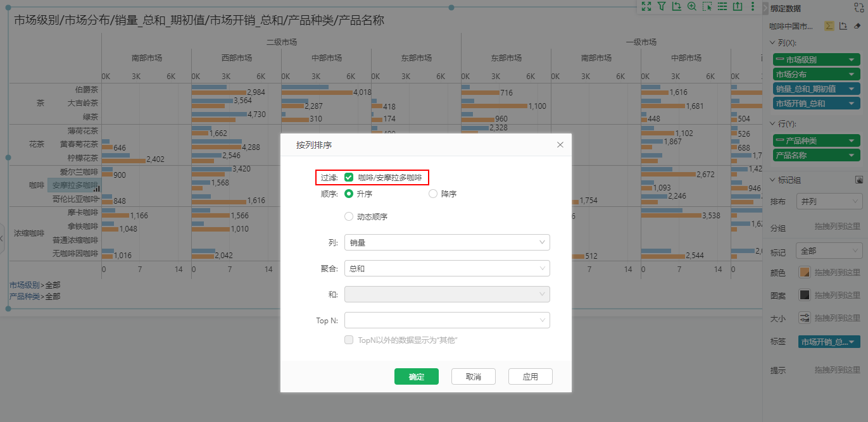Expand the Top N dropdown
The width and height of the screenshot is (868, 422).
[x=447, y=321]
